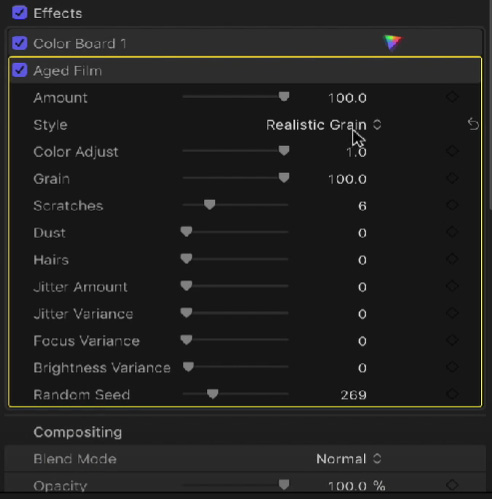Click the reset arrow next to Style
The height and width of the screenshot is (499, 492).
coord(473,124)
